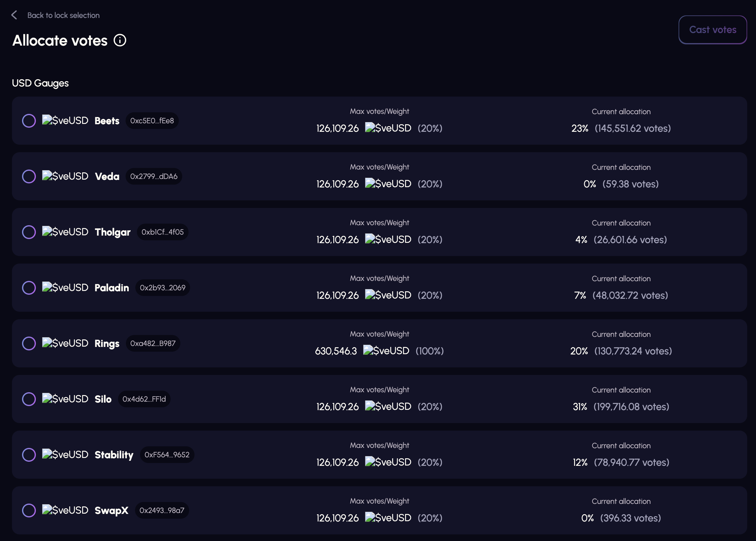The width and height of the screenshot is (756, 541).
Task: Select the Stability gauge radio button
Action: (29, 455)
